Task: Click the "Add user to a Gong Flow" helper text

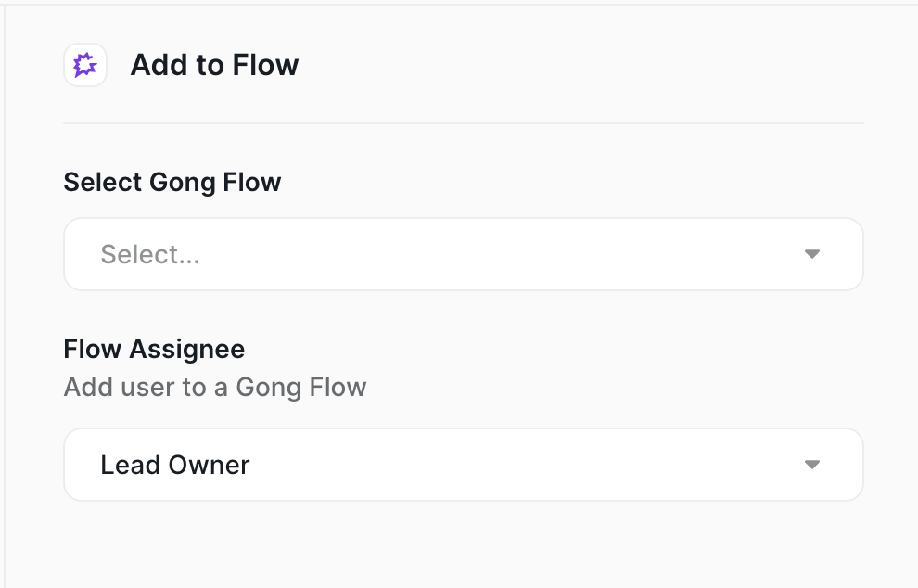Action: (x=215, y=387)
